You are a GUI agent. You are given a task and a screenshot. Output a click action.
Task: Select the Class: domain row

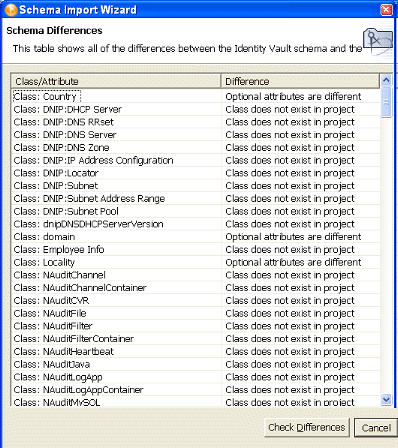[196, 237]
